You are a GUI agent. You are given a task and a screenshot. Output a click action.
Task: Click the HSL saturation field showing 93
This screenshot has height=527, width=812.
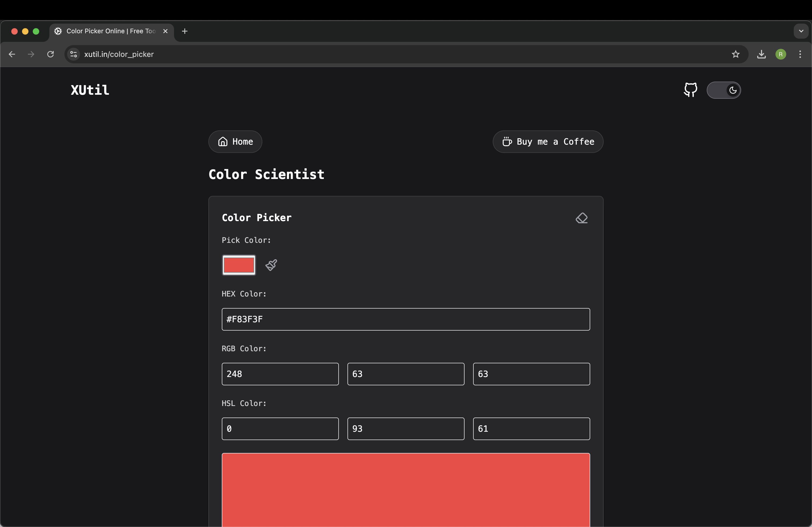406,429
